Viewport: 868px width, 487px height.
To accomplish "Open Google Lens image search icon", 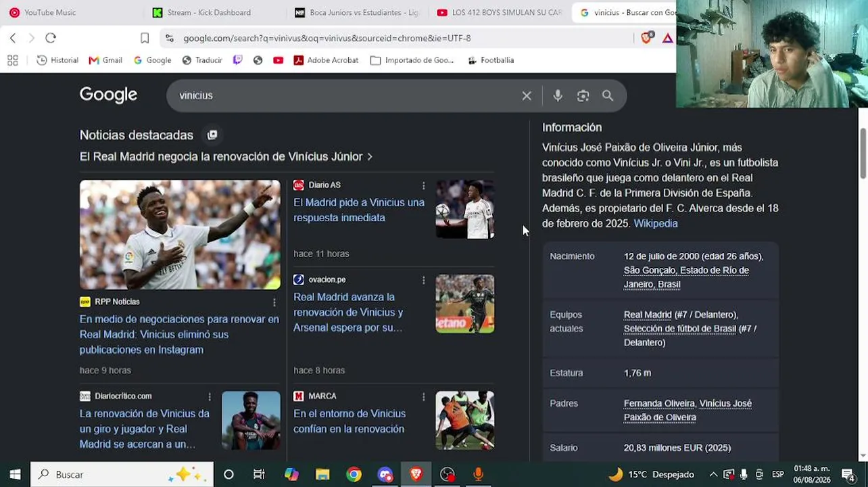I will coord(583,96).
